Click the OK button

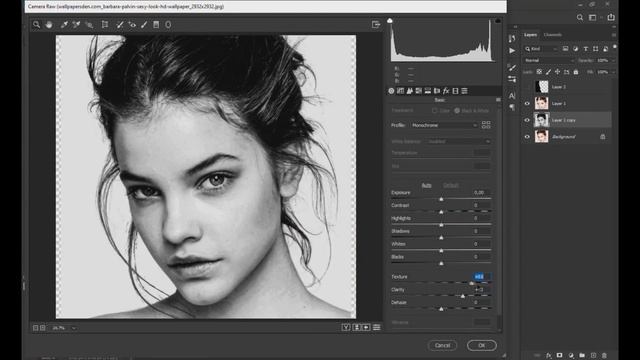(482, 345)
